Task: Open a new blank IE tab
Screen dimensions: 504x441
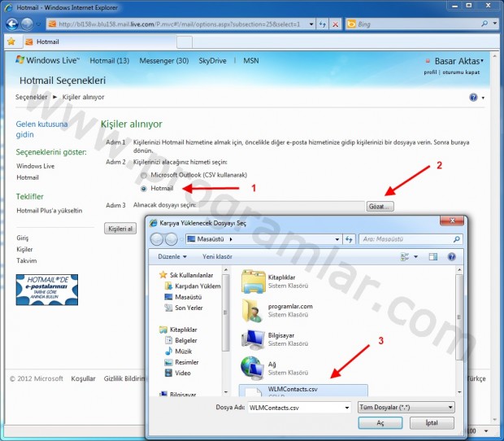Action: pyautogui.click(x=185, y=42)
